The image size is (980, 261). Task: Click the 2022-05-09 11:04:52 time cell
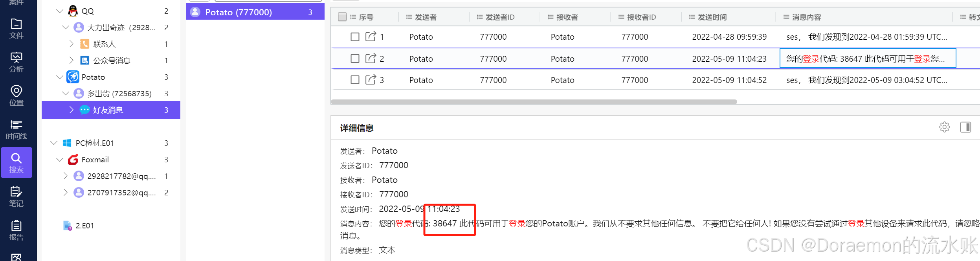click(729, 80)
